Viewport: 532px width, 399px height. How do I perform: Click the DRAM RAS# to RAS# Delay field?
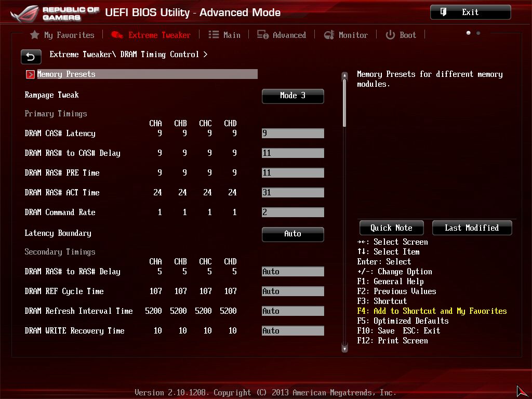point(293,271)
